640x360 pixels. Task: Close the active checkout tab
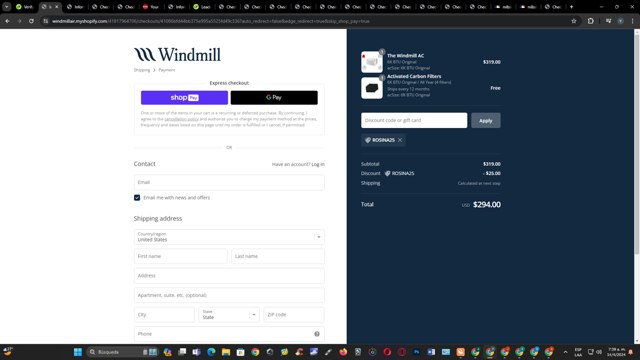click(x=57, y=7)
